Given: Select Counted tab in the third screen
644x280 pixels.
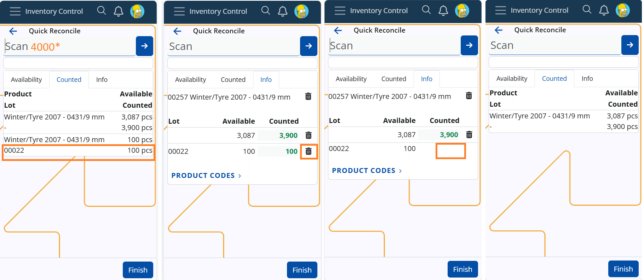Looking at the screenshot, I should click(394, 79).
